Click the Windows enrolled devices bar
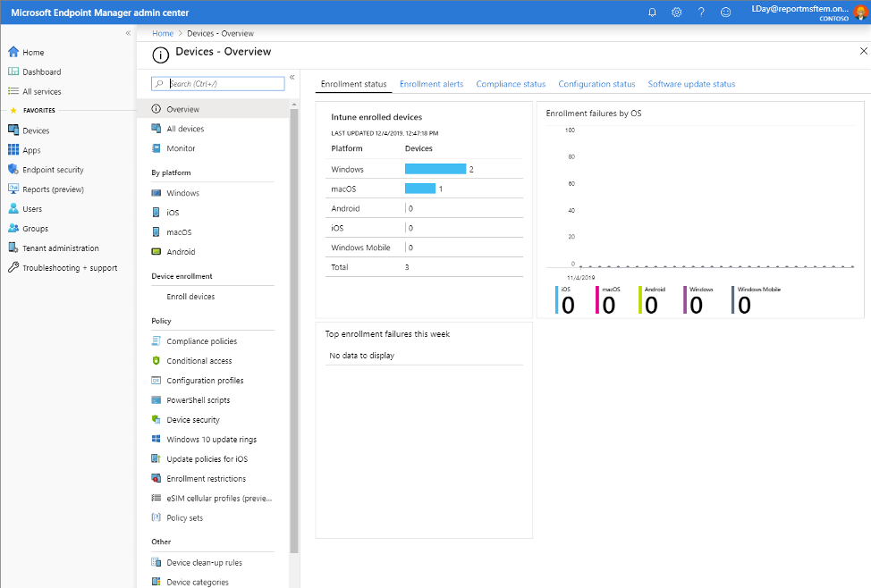 pos(435,169)
